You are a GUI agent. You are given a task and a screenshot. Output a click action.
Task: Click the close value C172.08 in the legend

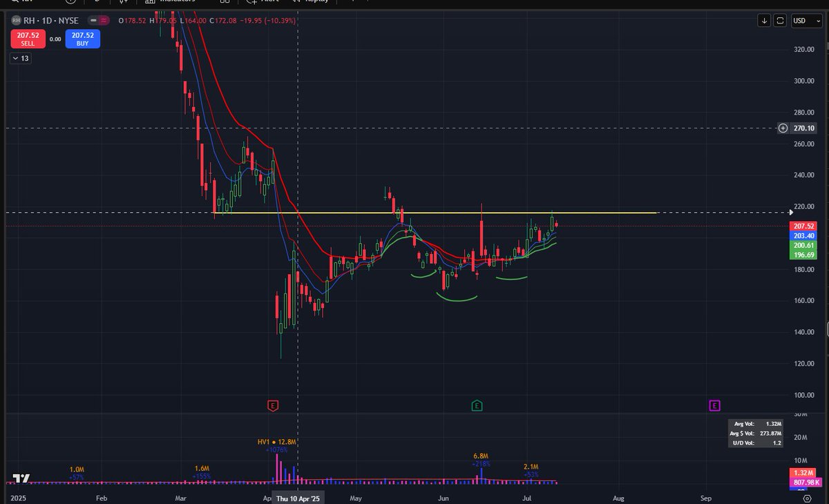click(222, 21)
